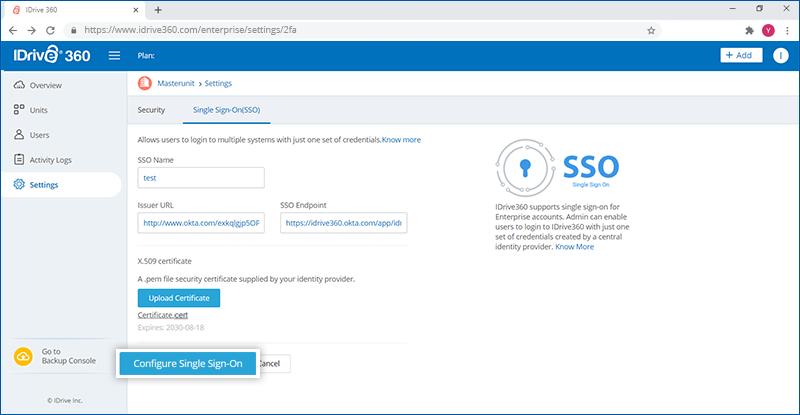The height and width of the screenshot is (415, 800).
Task: Go to Backup Console link
Action: coord(69,356)
